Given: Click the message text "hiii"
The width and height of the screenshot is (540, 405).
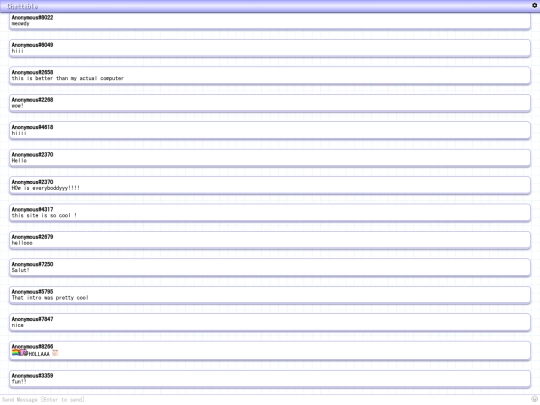Looking at the screenshot, I should click(18, 51).
